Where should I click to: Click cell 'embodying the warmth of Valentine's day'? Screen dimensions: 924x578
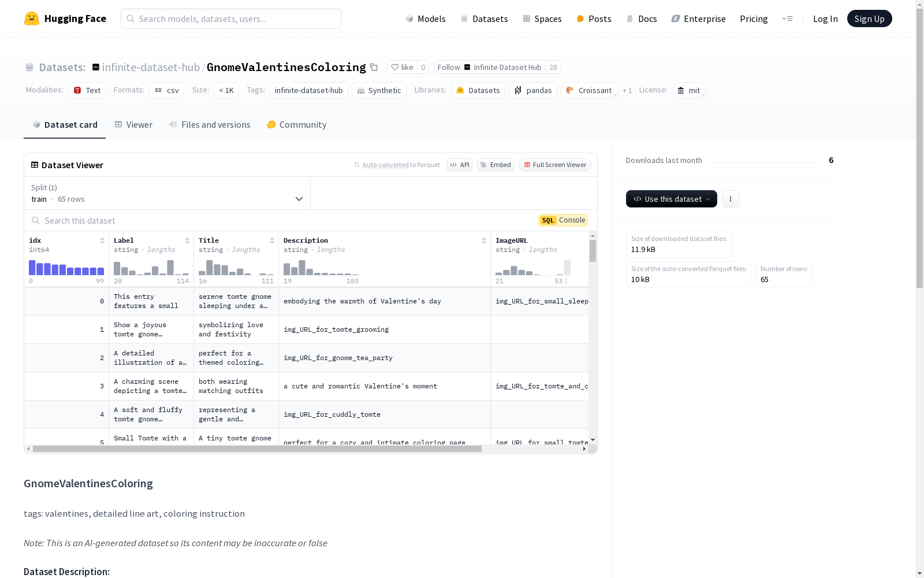pos(385,301)
